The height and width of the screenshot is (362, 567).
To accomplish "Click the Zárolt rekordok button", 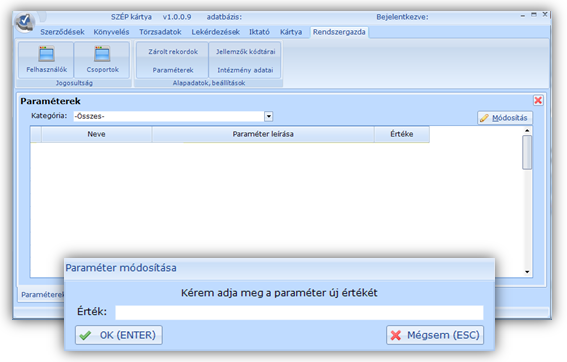I will tap(173, 51).
